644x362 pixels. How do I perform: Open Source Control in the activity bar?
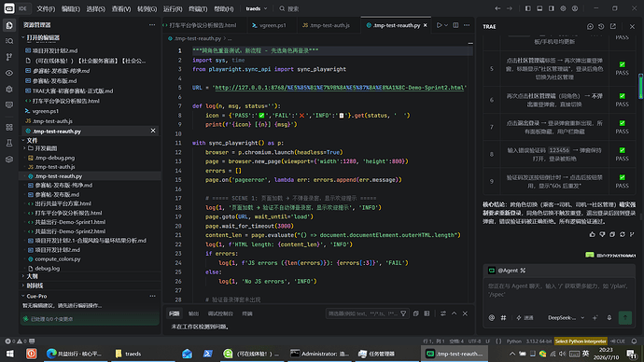pyautogui.click(x=9, y=57)
